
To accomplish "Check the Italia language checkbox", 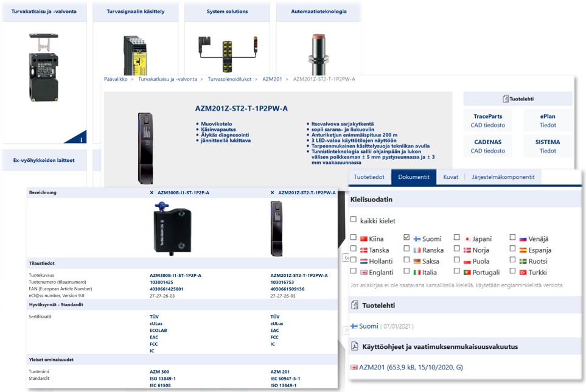I will pos(406,271).
